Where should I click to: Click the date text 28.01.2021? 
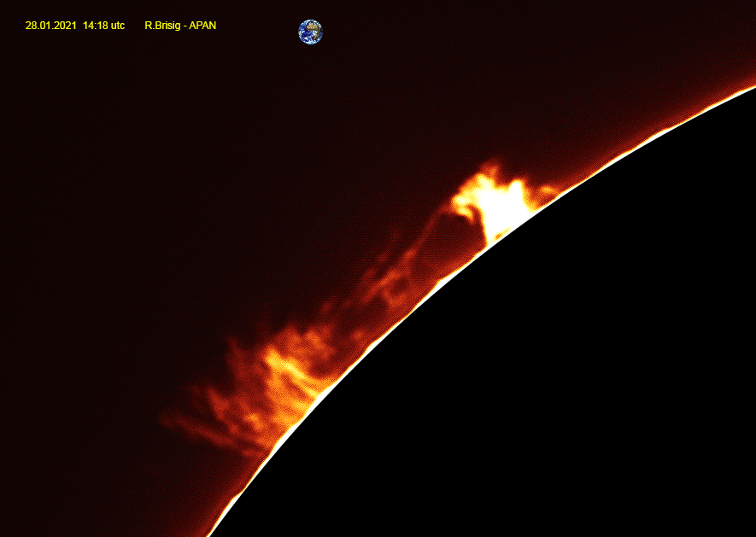[50, 26]
